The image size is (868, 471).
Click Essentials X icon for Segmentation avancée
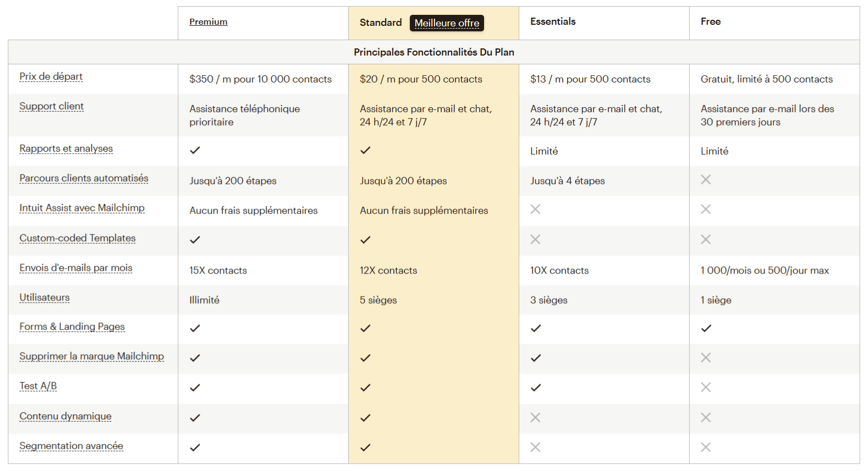tap(535, 447)
